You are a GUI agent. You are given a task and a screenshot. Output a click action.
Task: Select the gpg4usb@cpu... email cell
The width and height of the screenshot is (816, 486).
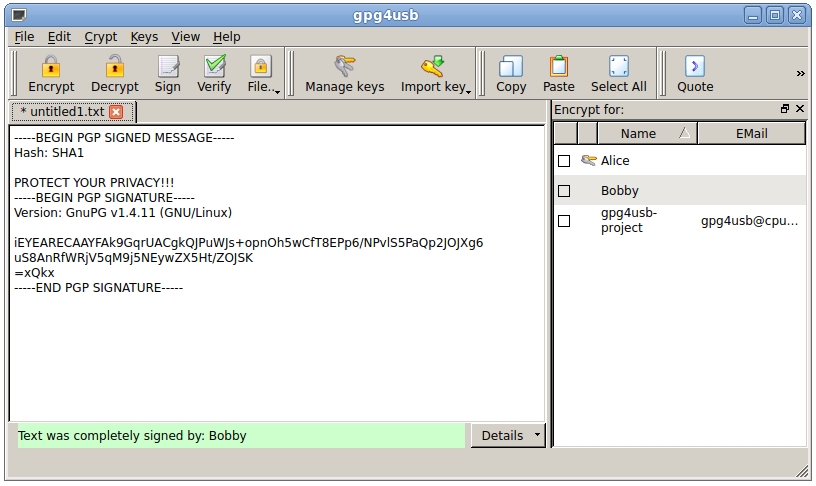tap(749, 221)
